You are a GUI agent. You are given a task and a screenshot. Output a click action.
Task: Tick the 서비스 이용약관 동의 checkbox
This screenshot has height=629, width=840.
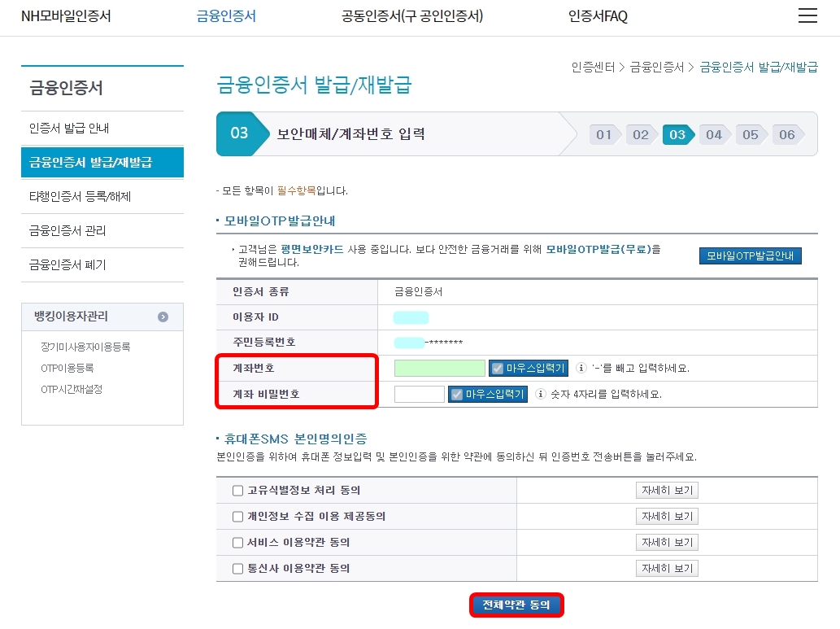pyautogui.click(x=237, y=542)
